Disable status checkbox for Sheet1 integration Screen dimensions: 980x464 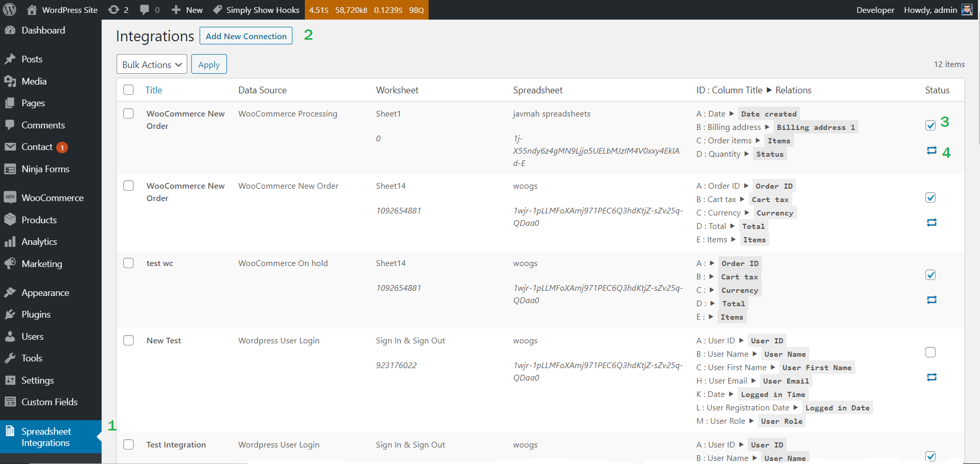(930, 125)
